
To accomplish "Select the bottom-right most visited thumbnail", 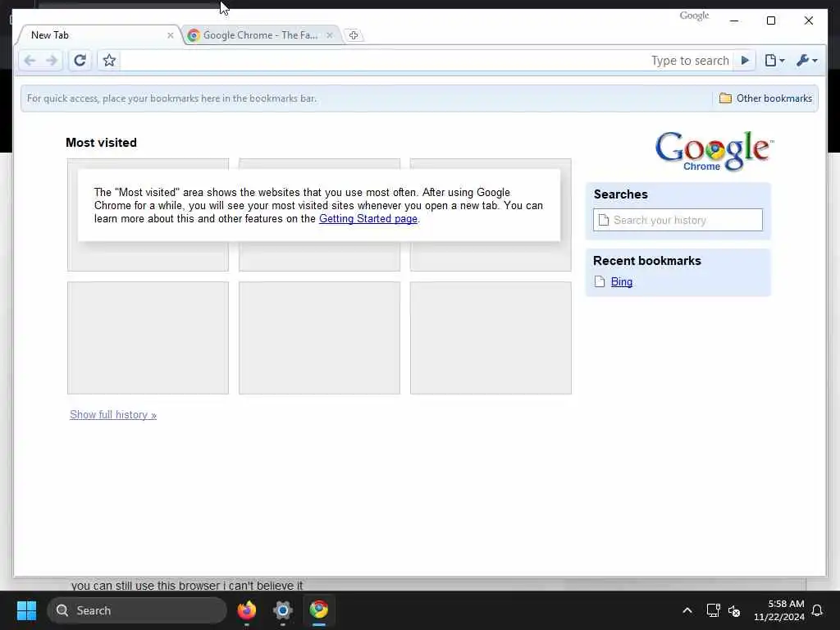I will [x=491, y=338].
